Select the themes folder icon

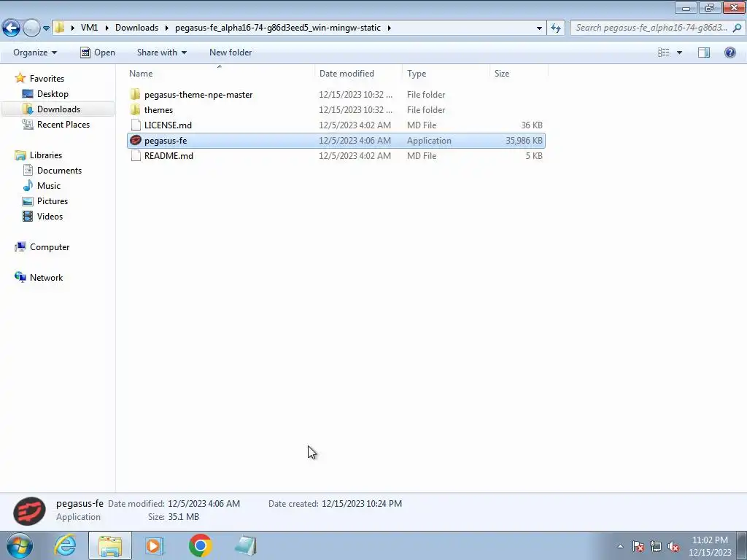[x=135, y=109]
